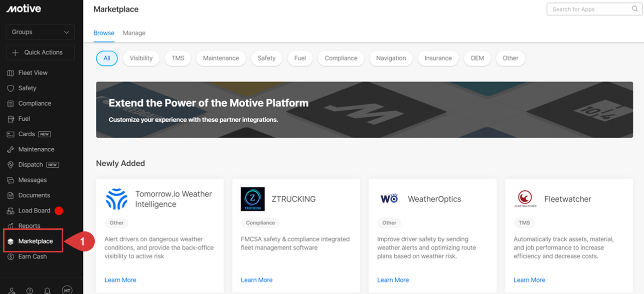644x294 pixels.
Task: Click the WeatherOptics app logo
Action: tap(389, 199)
